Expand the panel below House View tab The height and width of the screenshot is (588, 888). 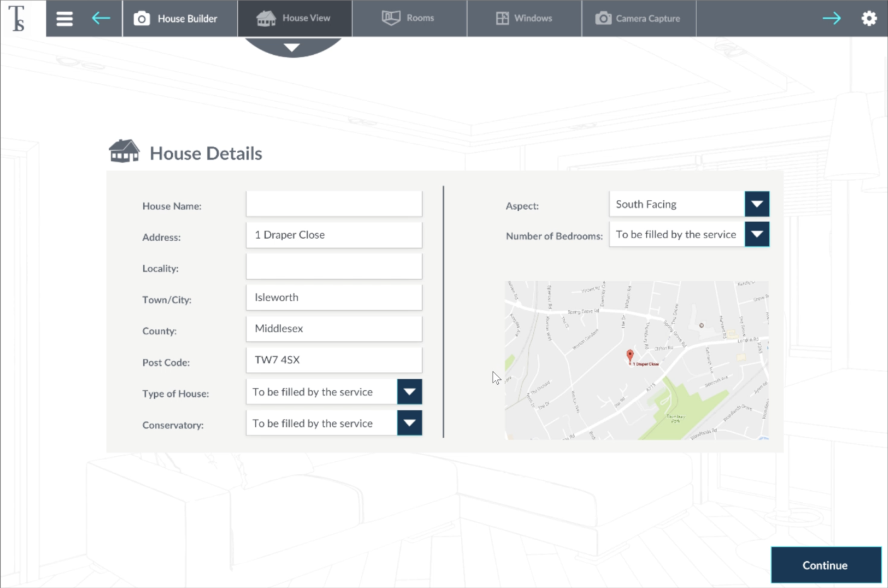[292, 47]
